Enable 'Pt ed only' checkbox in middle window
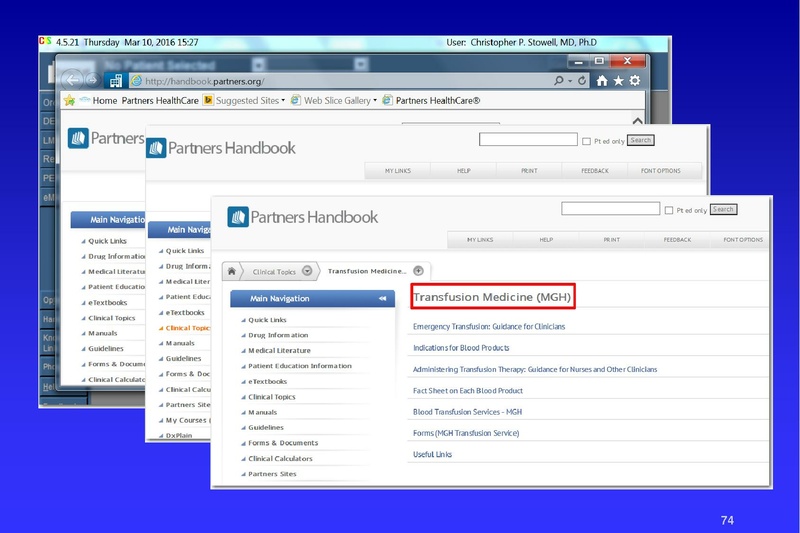This screenshot has height=533, width=800. [x=586, y=141]
